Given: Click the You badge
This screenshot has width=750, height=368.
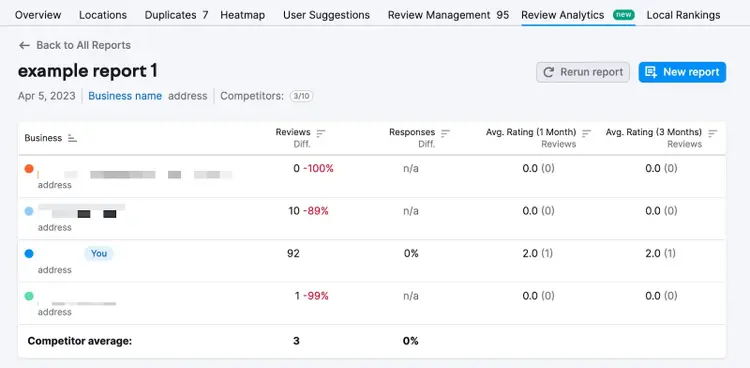Looking at the screenshot, I should pyautogui.click(x=99, y=254).
